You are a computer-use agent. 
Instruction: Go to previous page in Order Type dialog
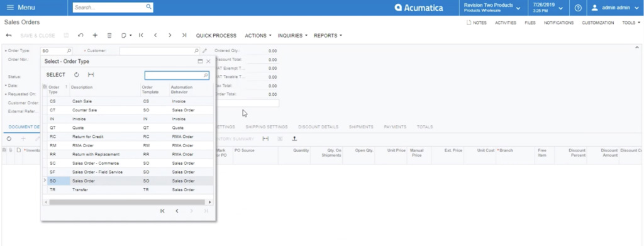[x=177, y=211]
